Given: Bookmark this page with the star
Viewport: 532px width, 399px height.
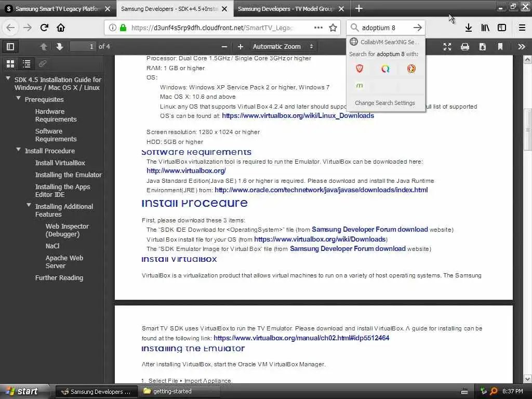Looking at the screenshot, I should coord(333,28).
